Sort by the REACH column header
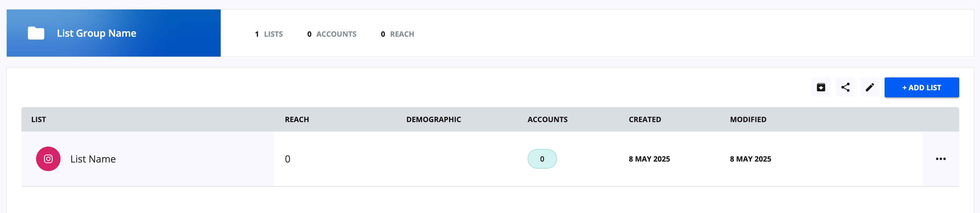 [x=297, y=119]
